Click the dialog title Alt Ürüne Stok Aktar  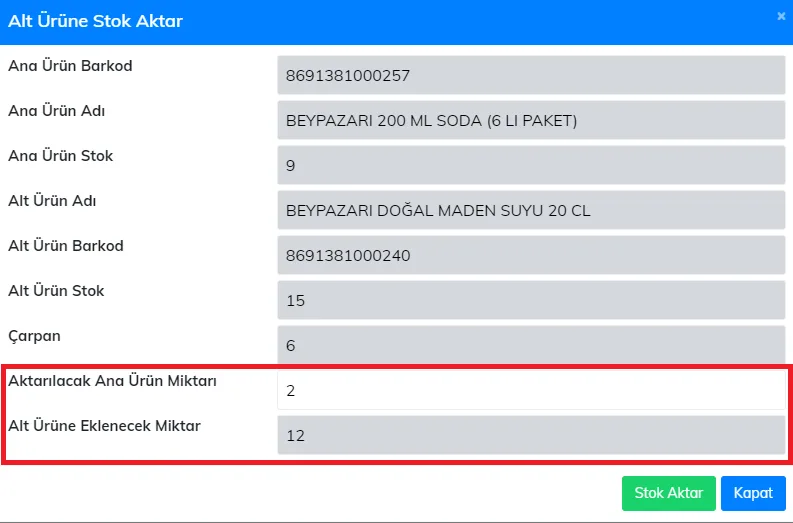(96, 21)
